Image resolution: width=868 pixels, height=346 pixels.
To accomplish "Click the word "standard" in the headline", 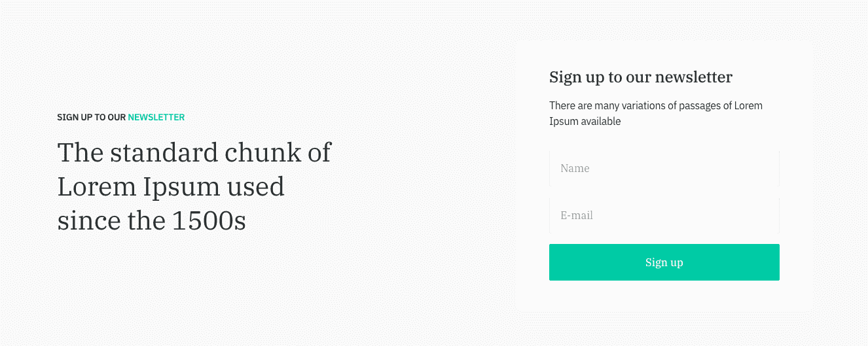I will (164, 152).
